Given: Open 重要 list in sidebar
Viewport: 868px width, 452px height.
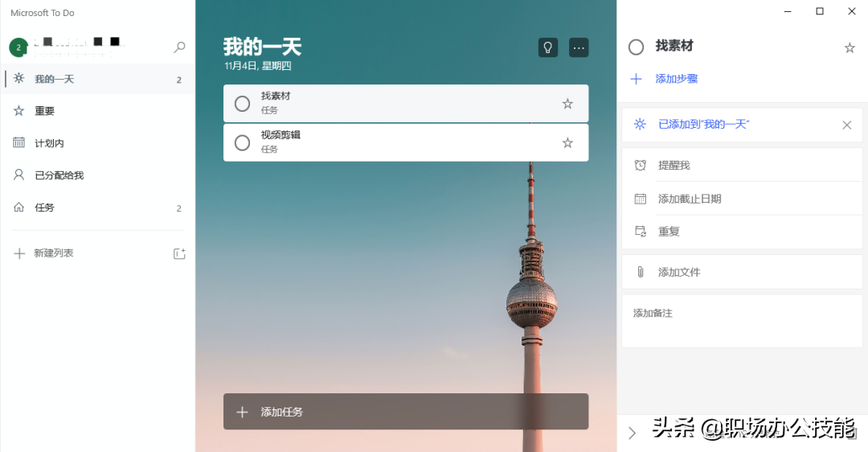Looking at the screenshot, I should (x=97, y=111).
